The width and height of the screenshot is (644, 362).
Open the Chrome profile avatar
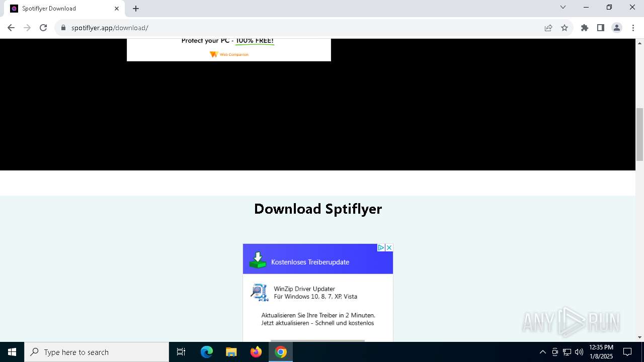pyautogui.click(x=617, y=28)
